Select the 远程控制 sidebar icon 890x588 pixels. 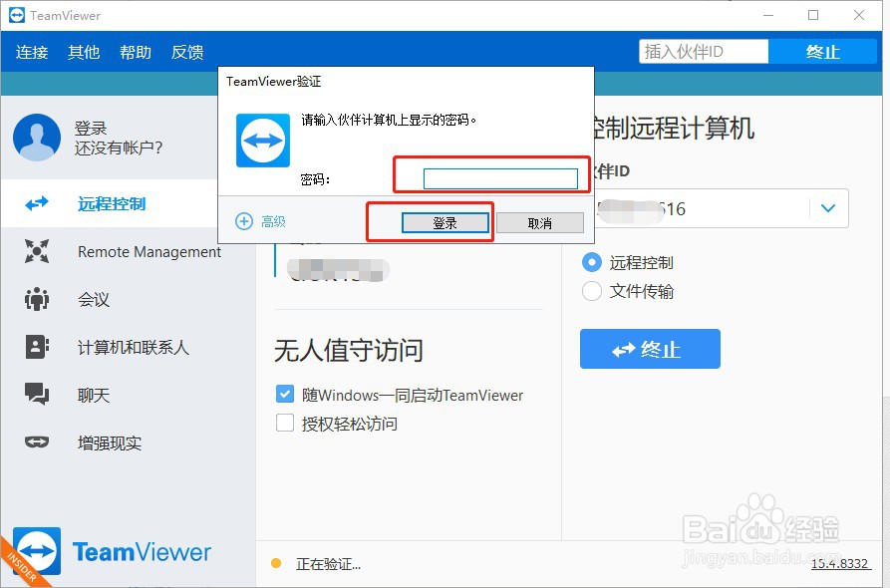(36, 203)
